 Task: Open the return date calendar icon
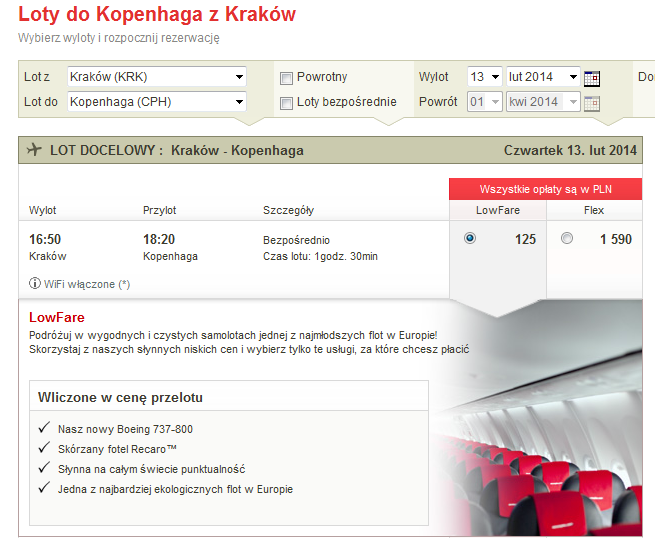click(x=592, y=103)
